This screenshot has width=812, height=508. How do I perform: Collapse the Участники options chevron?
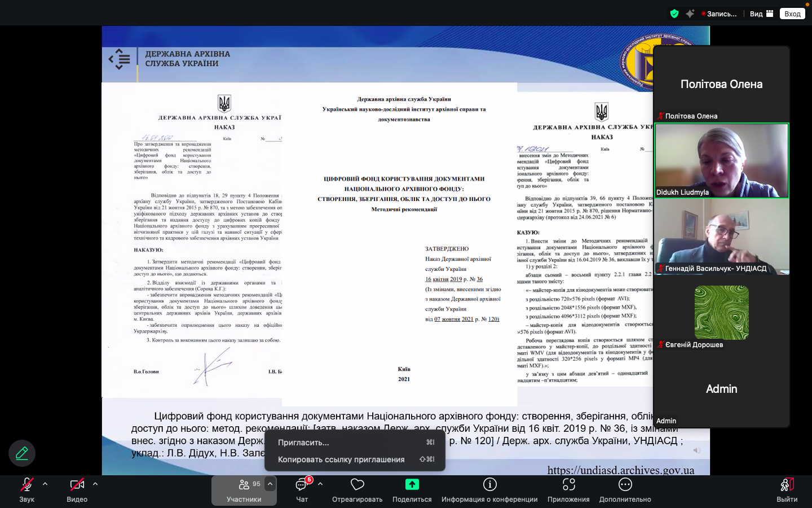point(270,484)
